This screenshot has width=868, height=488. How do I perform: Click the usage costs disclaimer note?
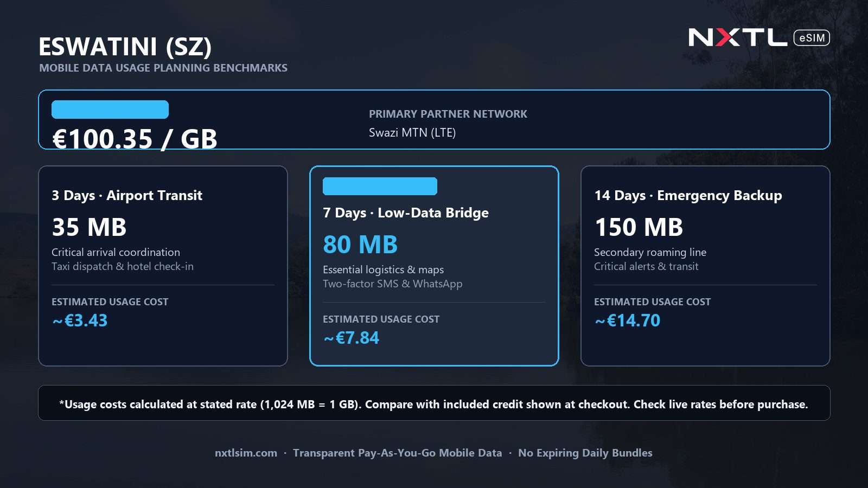(434, 403)
